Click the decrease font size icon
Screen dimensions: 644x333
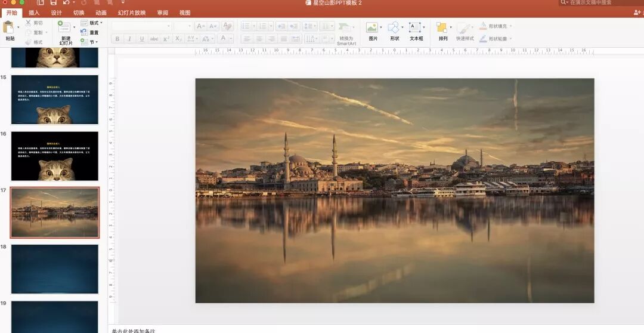pyautogui.click(x=213, y=26)
